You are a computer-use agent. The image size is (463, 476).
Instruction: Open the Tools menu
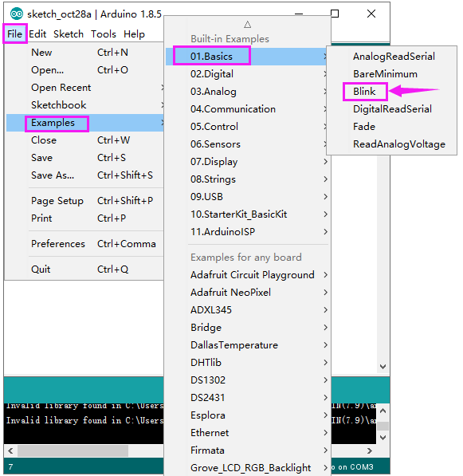pyautogui.click(x=104, y=34)
